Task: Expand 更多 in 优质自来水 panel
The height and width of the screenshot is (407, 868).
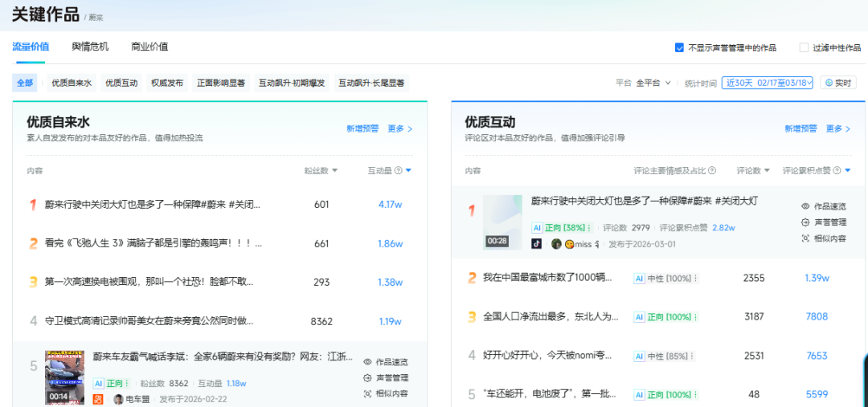Action: (400, 128)
